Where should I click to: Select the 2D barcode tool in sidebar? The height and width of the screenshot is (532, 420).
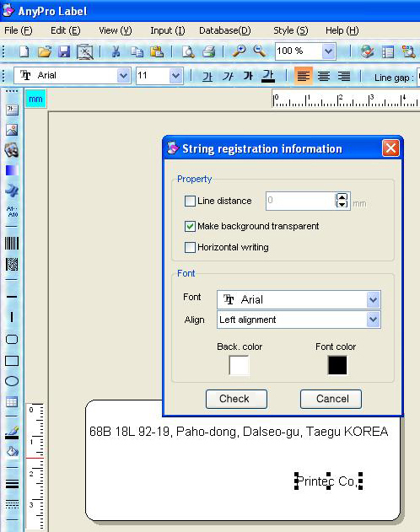(12, 264)
